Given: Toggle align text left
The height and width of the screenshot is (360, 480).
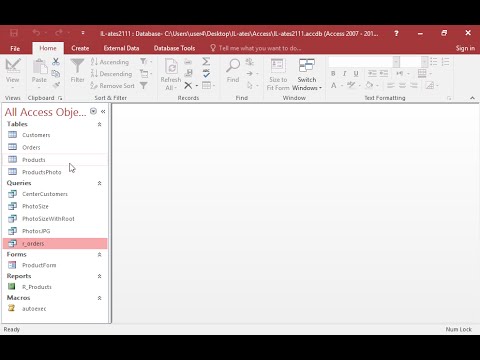Looking at the screenshot, I should 391,86.
